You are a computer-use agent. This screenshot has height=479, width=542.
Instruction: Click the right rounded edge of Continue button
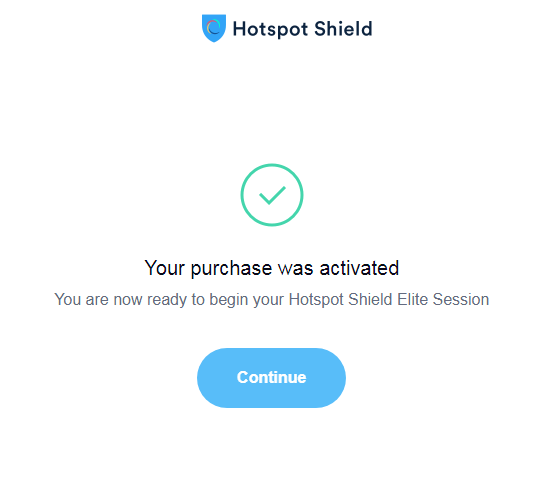(x=337, y=378)
